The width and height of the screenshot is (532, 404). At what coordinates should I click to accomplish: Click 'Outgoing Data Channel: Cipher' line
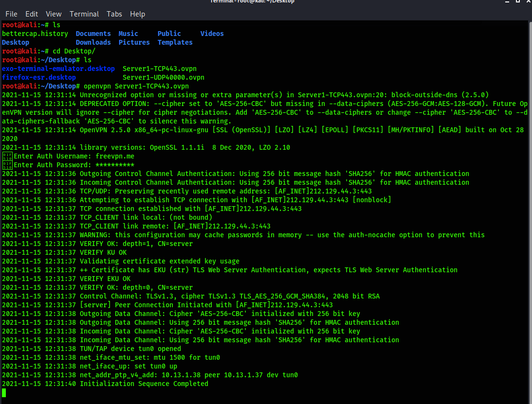point(181,314)
